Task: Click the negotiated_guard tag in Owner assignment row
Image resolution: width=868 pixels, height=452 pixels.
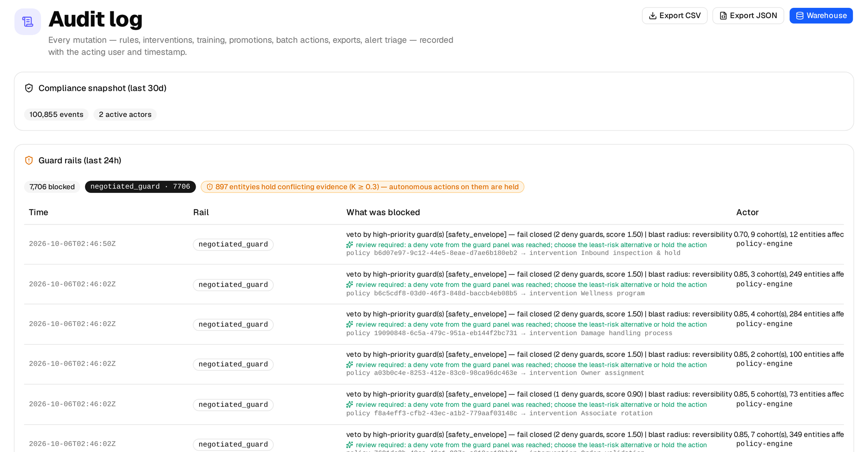Action: pyautogui.click(x=233, y=364)
